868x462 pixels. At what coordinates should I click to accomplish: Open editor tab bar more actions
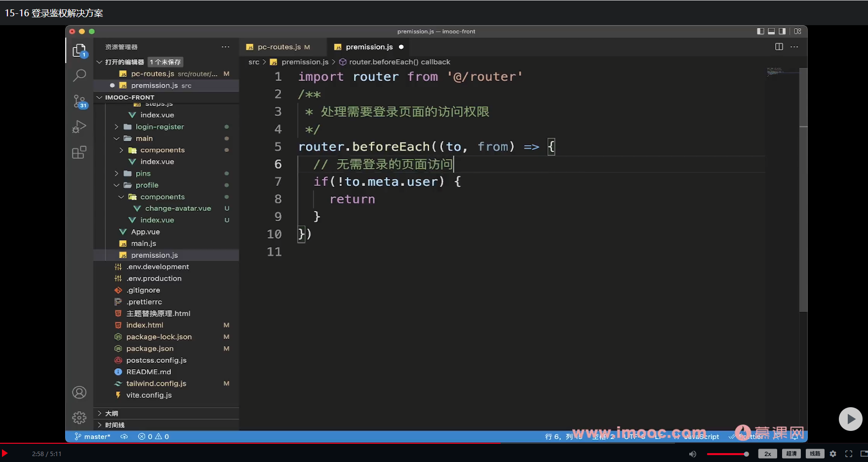[x=794, y=47]
